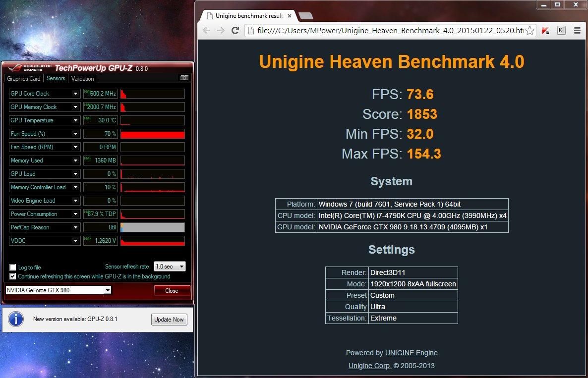Minimize the Chrome window
Image resolution: width=588 pixels, height=378 pixels.
click(x=544, y=4)
